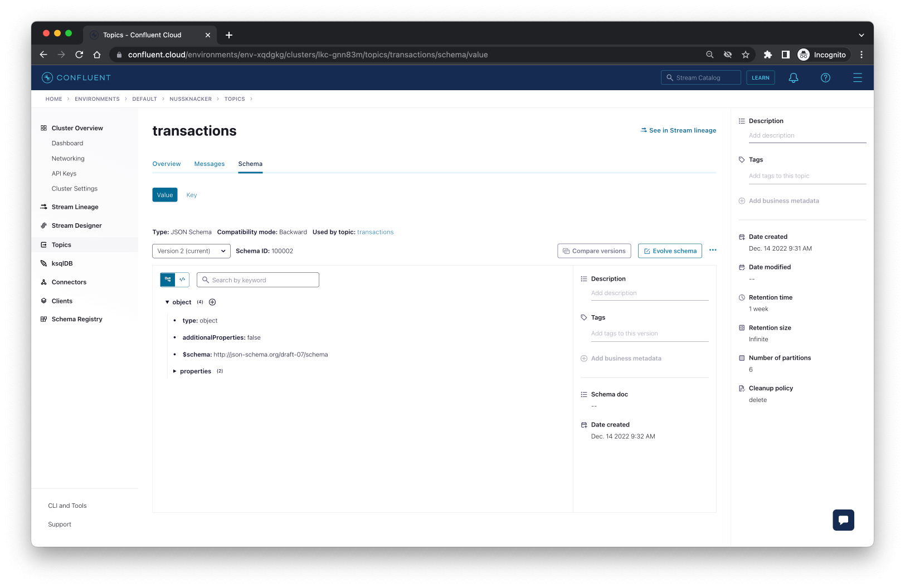905x588 pixels.
Task: Click the Schema Registry sidebar icon
Action: point(43,319)
